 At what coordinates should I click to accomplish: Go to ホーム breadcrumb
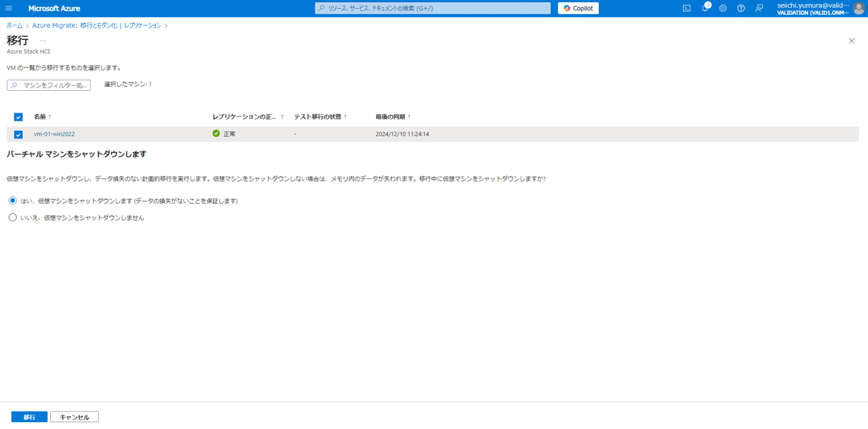click(14, 26)
